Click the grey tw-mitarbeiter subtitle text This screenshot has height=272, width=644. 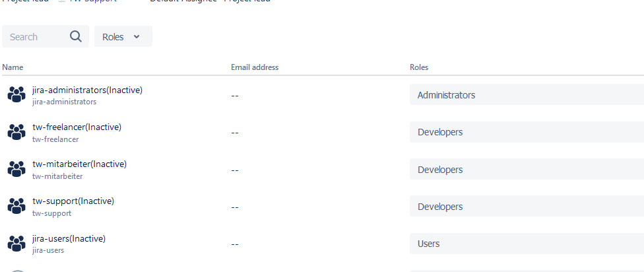tap(57, 176)
